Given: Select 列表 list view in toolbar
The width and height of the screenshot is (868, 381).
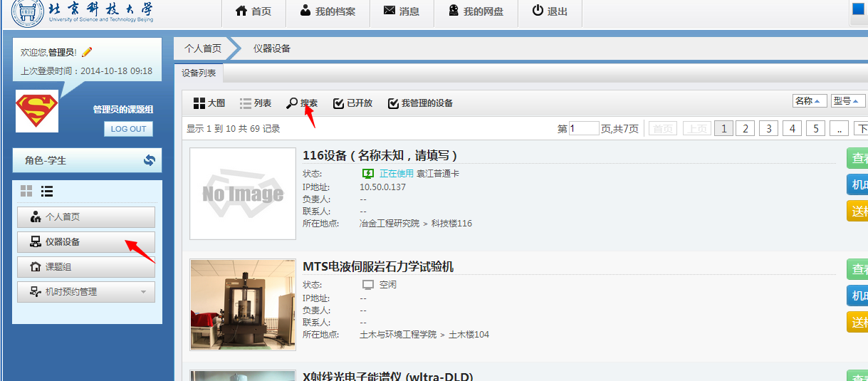Looking at the screenshot, I should (x=256, y=103).
